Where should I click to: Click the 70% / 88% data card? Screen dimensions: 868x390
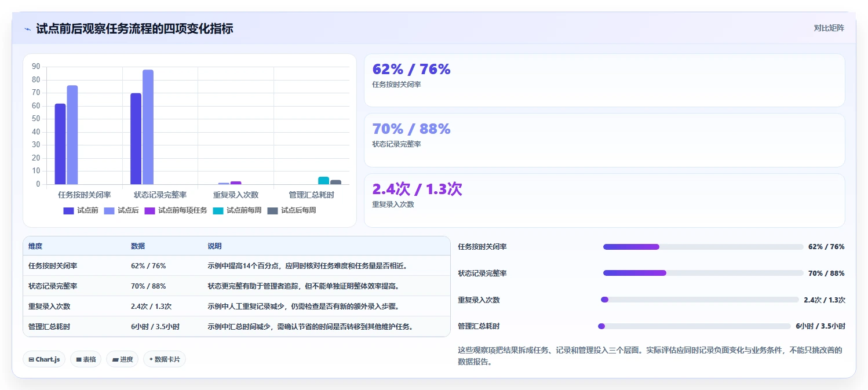point(604,140)
